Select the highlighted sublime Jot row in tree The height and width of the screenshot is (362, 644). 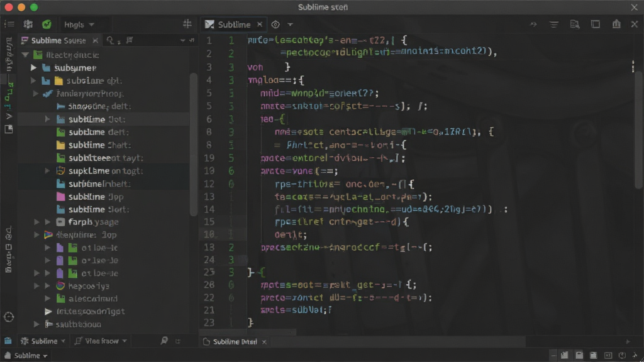(104, 119)
